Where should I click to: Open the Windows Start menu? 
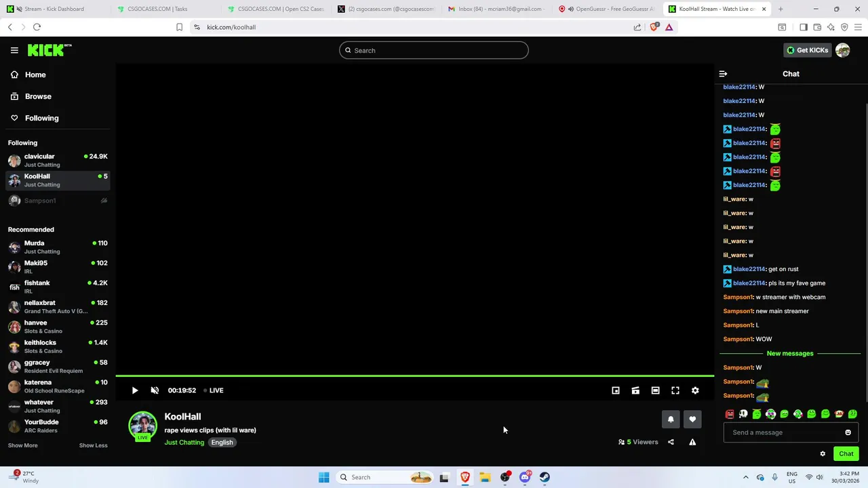click(x=323, y=477)
